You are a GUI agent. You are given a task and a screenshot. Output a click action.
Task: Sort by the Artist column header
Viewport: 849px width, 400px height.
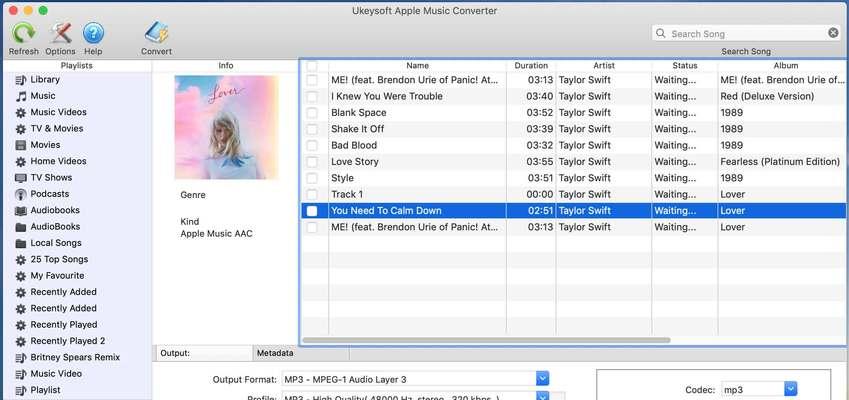click(x=604, y=65)
